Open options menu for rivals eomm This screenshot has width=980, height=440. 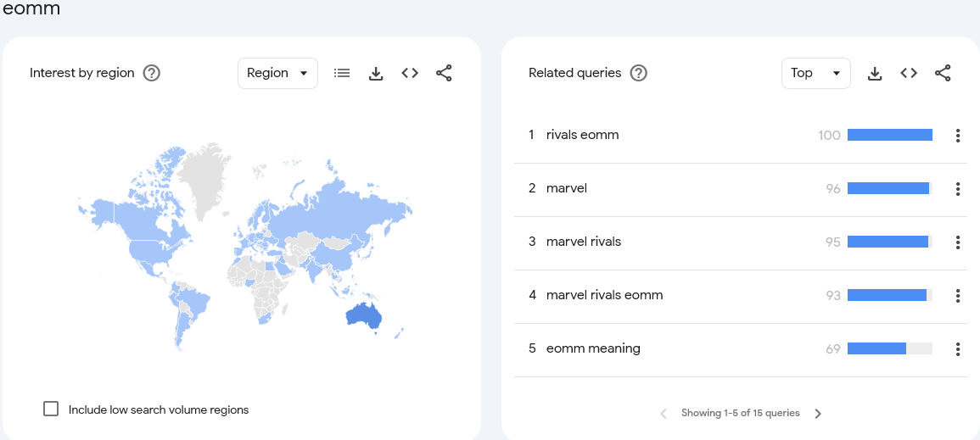(957, 136)
